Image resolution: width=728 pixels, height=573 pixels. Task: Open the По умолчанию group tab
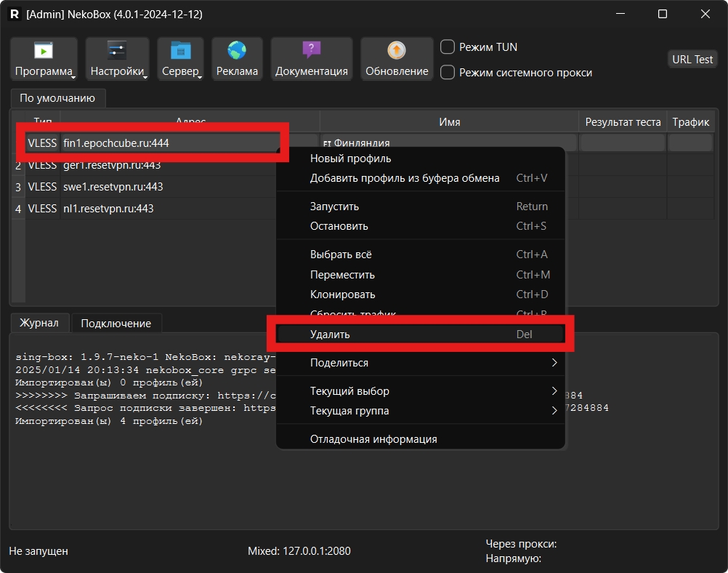pos(57,98)
